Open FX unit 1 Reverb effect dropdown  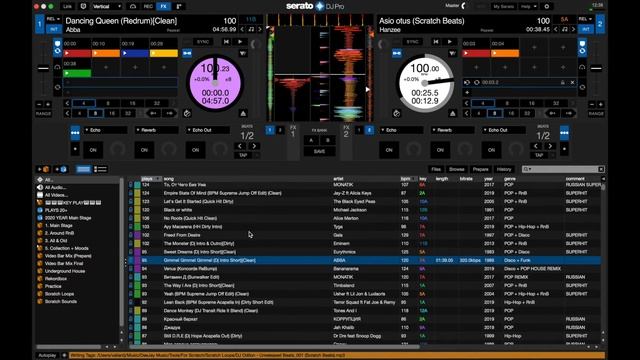pos(157,130)
